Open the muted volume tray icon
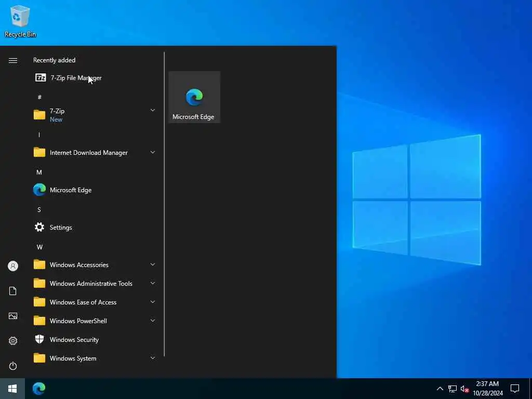Screen dimensions: 532x399 pyautogui.click(x=464, y=389)
